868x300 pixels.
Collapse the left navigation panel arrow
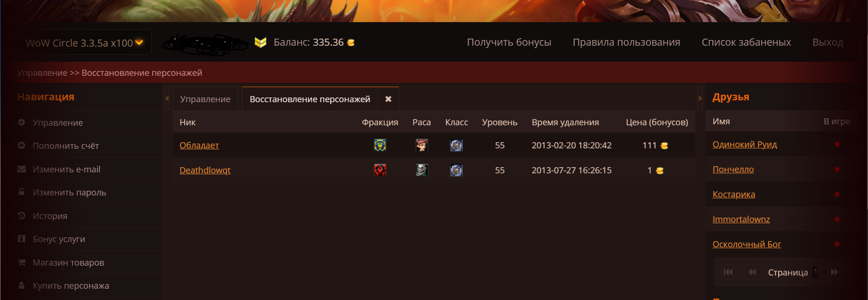tap(167, 98)
